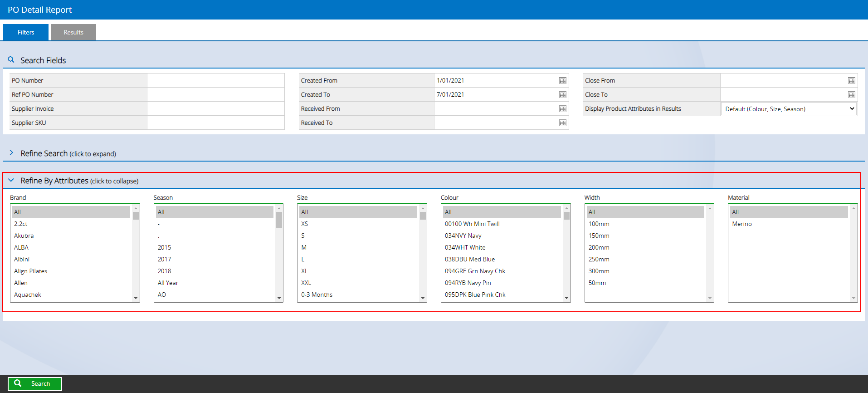Select 095DPK Blue Pink Chk colour
Image resolution: width=868 pixels, height=393 pixels.
(502, 295)
